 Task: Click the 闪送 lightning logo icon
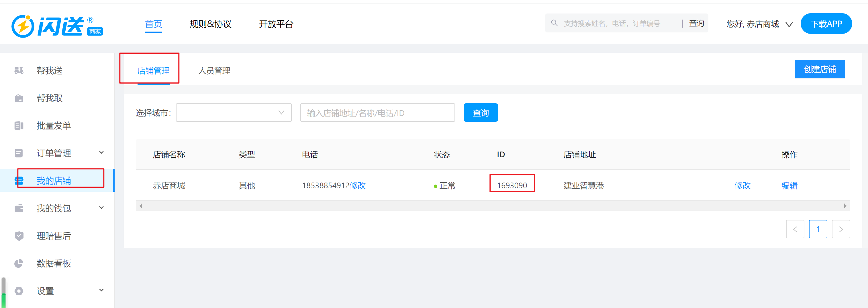point(23,26)
